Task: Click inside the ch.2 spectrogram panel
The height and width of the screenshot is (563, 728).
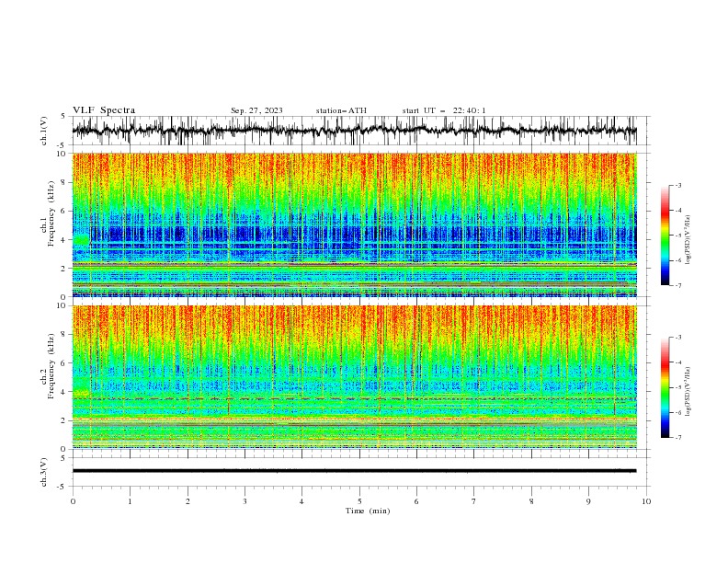Action: click(354, 377)
